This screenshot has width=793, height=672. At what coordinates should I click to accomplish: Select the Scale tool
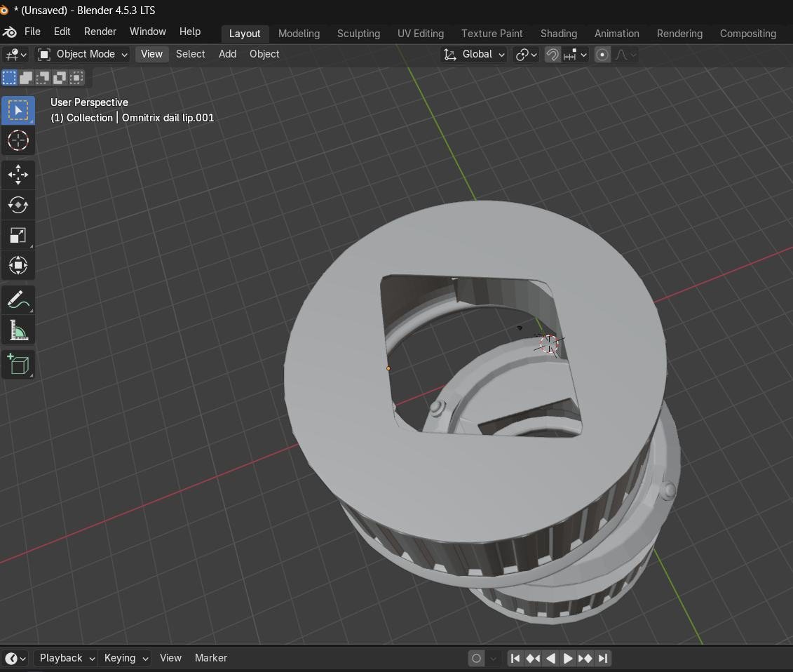(18, 235)
